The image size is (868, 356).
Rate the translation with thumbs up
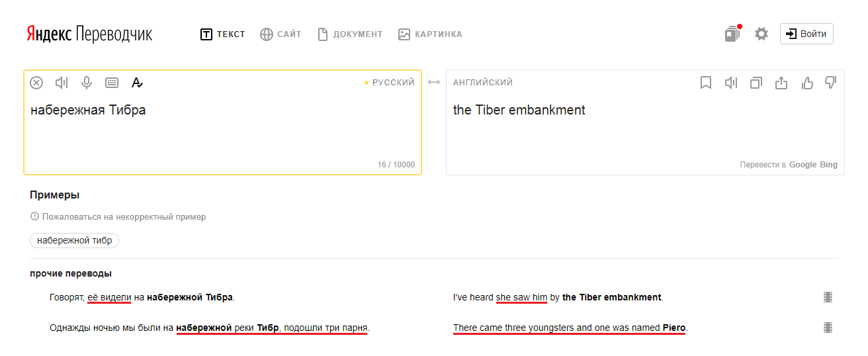[807, 83]
